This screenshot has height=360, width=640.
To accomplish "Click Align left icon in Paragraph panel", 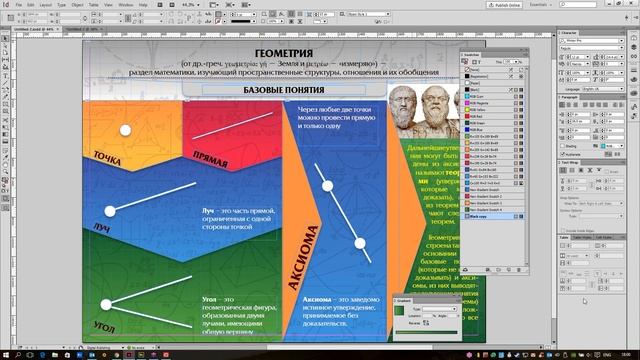I will pyautogui.click(x=562, y=105).
